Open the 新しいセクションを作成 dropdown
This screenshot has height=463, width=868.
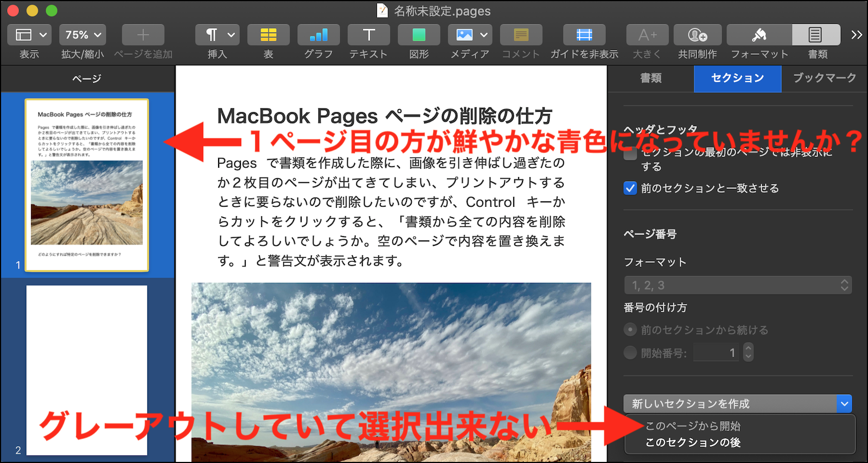(738, 404)
